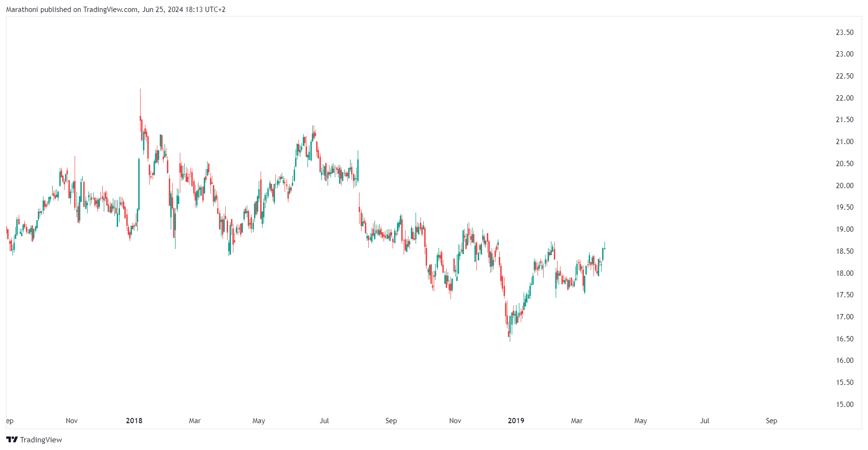The width and height of the screenshot is (868, 450).
Task: Click the Nov label left of 2018
Action: [72, 420]
